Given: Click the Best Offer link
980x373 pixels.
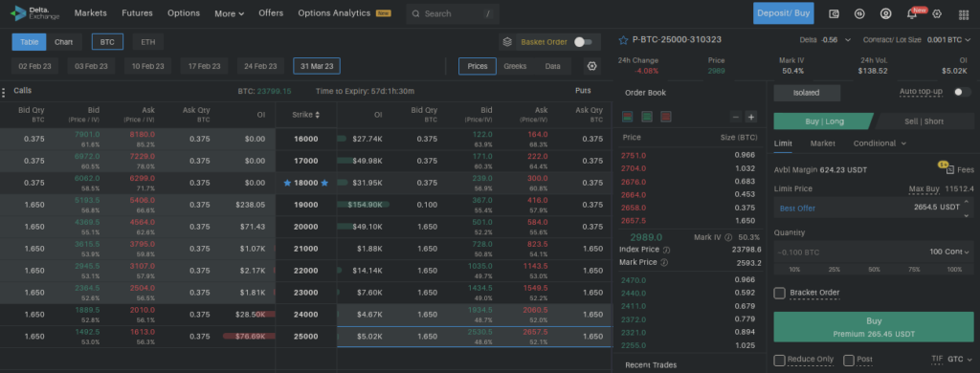Looking at the screenshot, I should pos(797,208).
